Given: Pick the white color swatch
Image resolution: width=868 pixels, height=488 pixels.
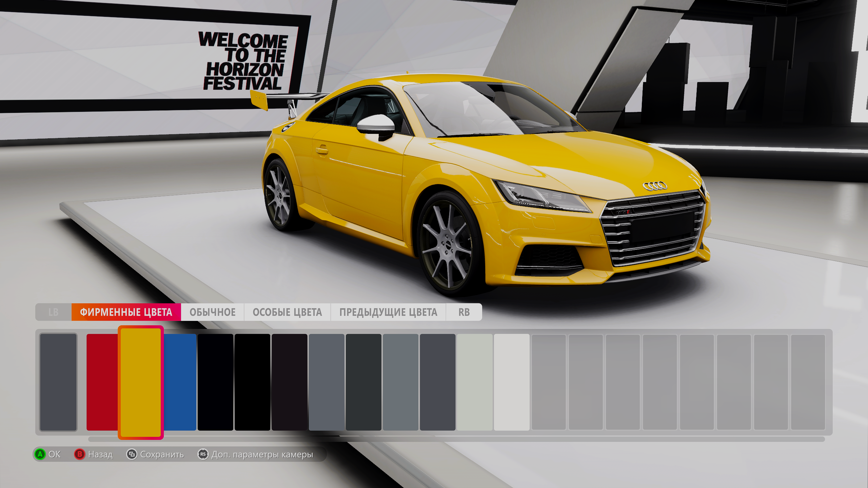Looking at the screenshot, I should point(512,382).
